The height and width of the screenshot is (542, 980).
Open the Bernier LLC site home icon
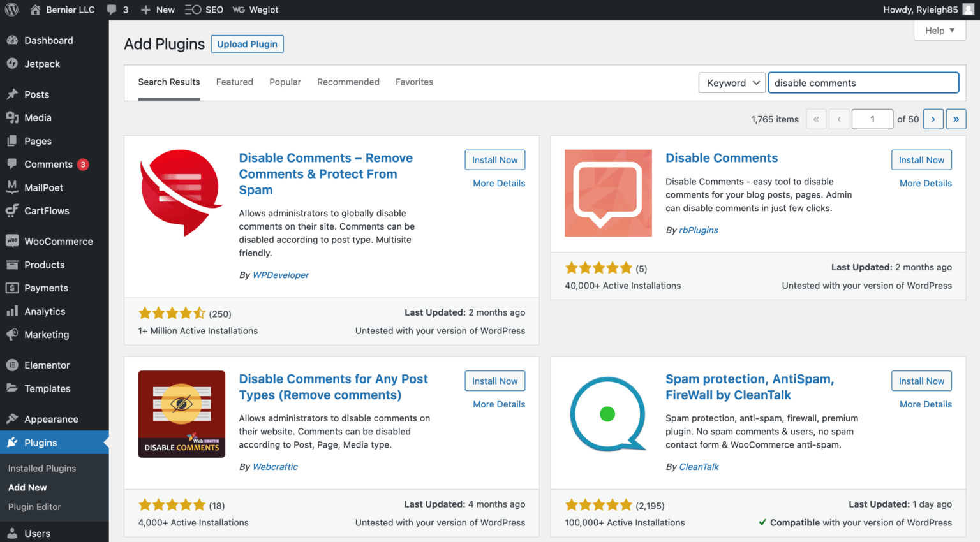[35, 10]
